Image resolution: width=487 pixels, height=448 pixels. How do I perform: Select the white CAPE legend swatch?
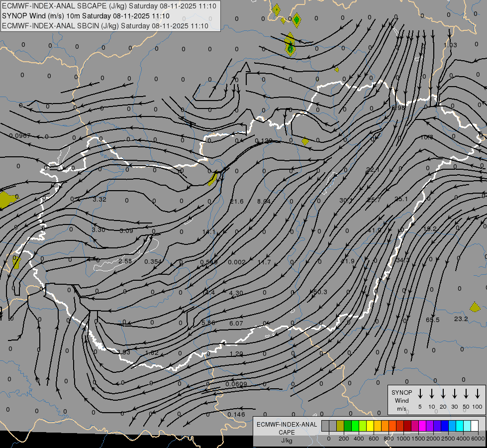475,426
